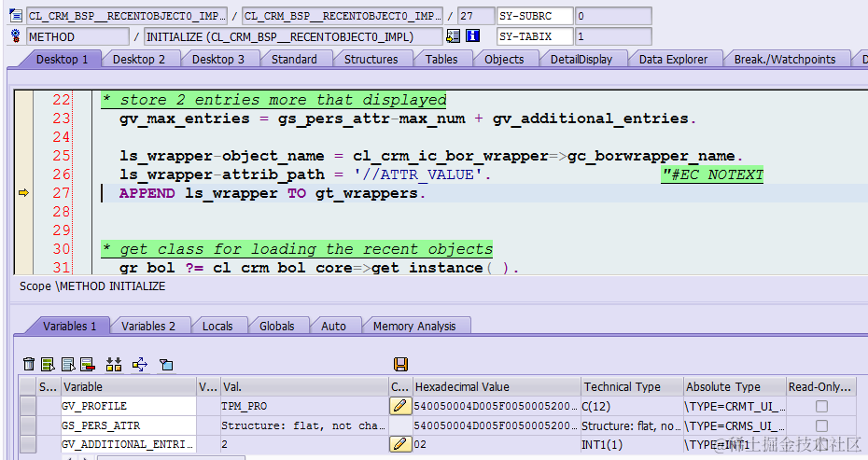Click the filter box icon in variables toolbar

point(166,364)
